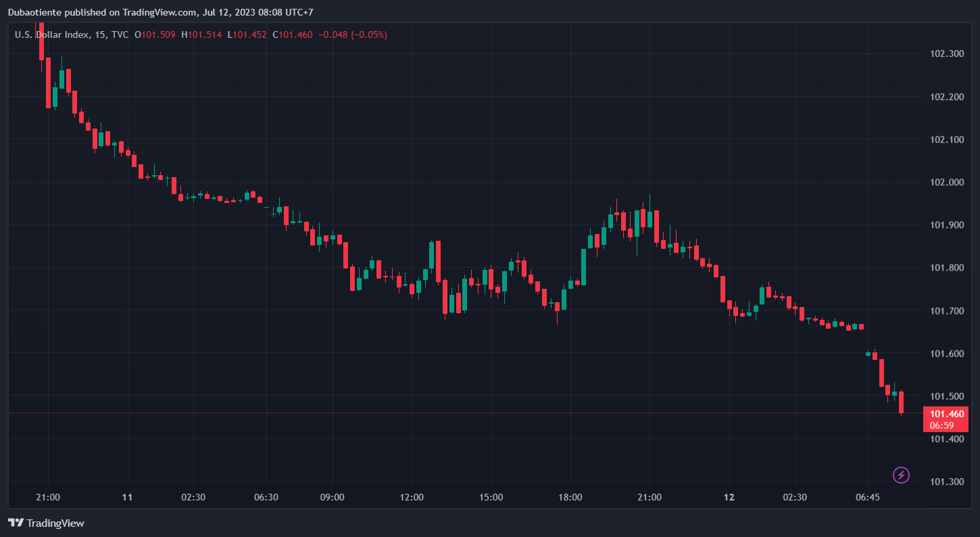This screenshot has height=537, width=980.
Task: Click the 101.300 price scale label
Action: point(947,482)
